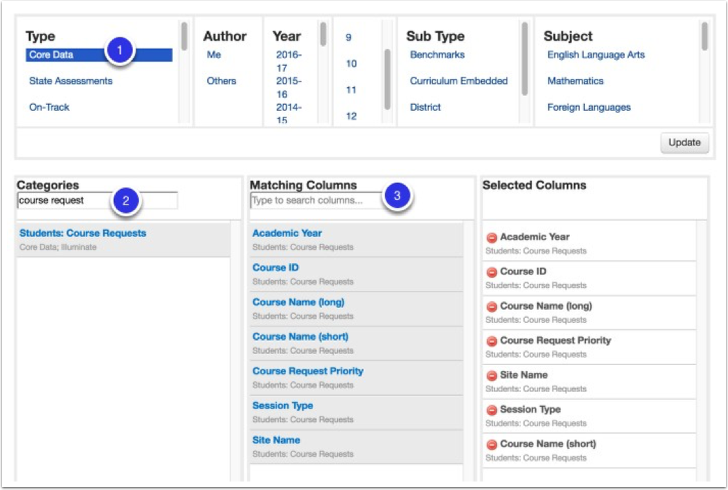The width and height of the screenshot is (728, 490).
Task: Focus the Categories search field
Action: click(x=98, y=201)
